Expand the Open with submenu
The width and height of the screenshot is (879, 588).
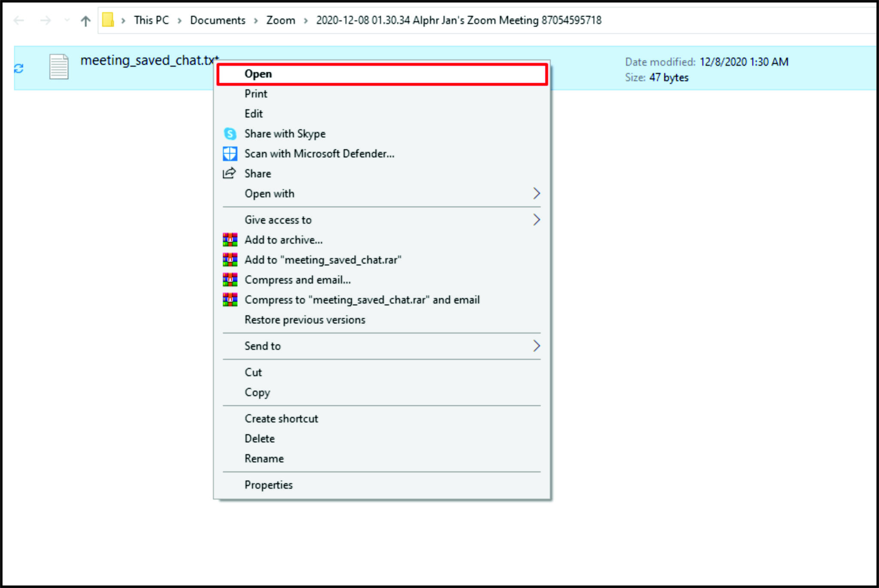(x=537, y=193)
